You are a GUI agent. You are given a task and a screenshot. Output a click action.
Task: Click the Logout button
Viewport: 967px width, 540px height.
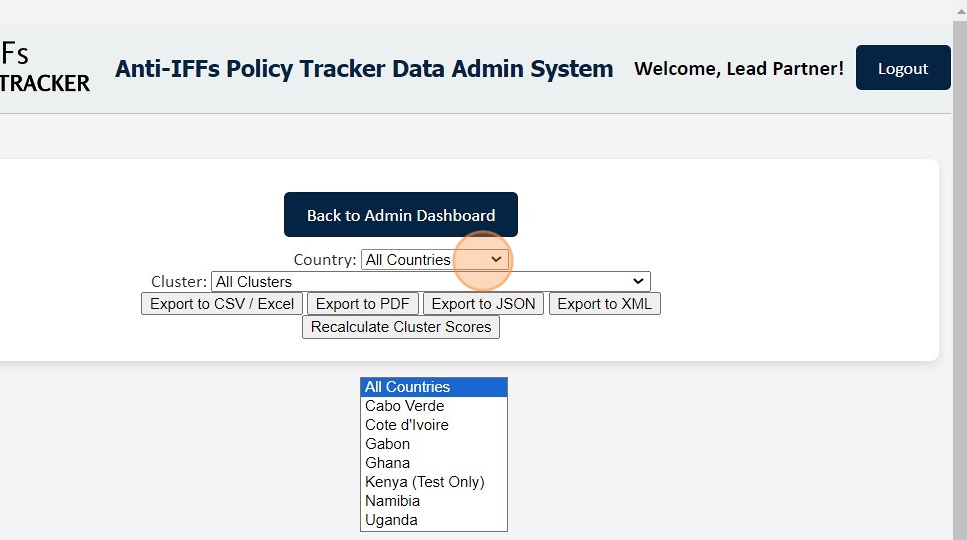coord(902,68)
